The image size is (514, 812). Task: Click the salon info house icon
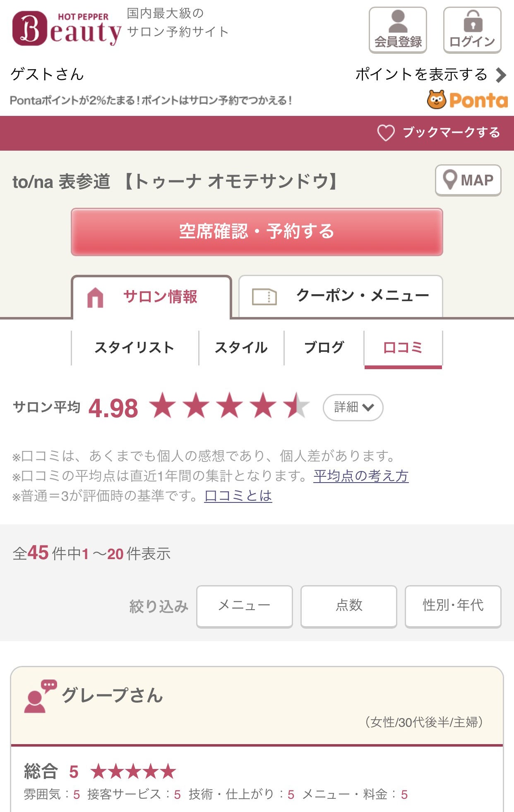coord(95,297)
